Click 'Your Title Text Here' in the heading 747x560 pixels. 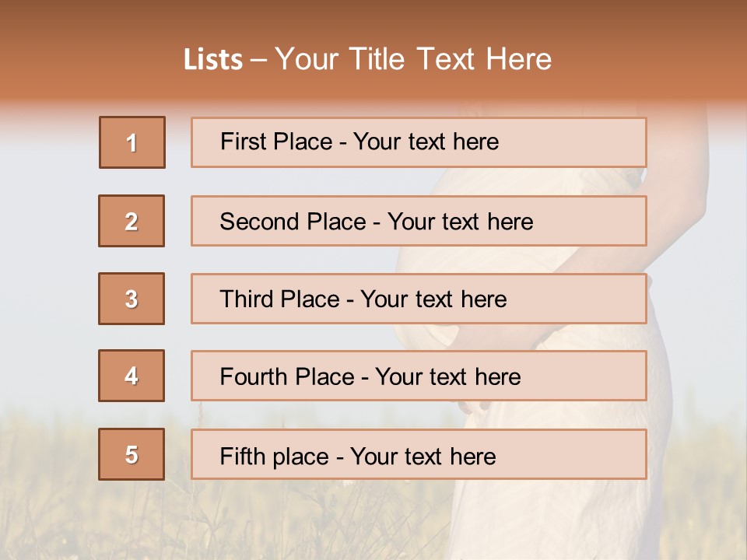pos(413,60)
